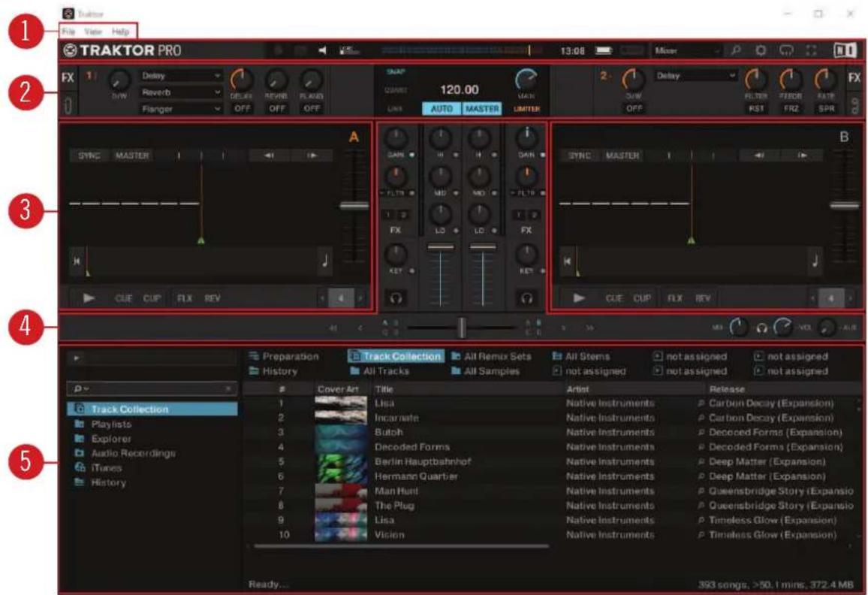Select History in the favorites bar

click(273, 371)
